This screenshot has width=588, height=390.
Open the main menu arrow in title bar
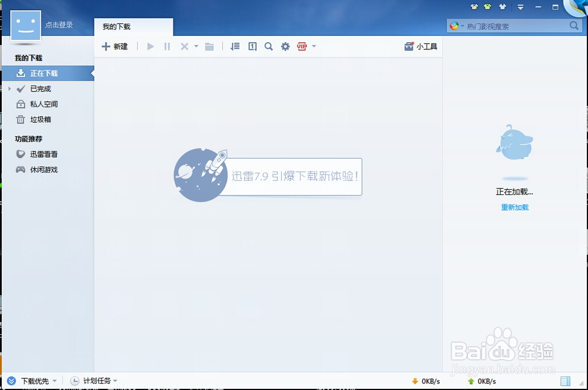pyautogui.click(x=520, y=7)
